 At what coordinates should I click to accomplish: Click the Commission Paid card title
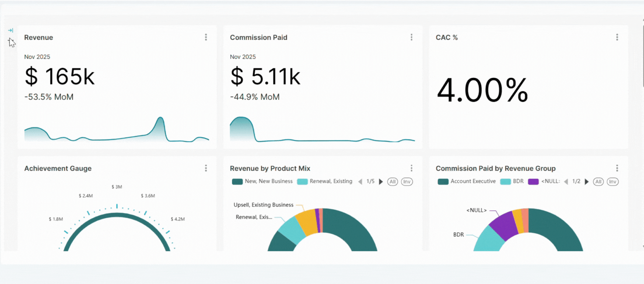pyautogui.click(x=258, y=37)
